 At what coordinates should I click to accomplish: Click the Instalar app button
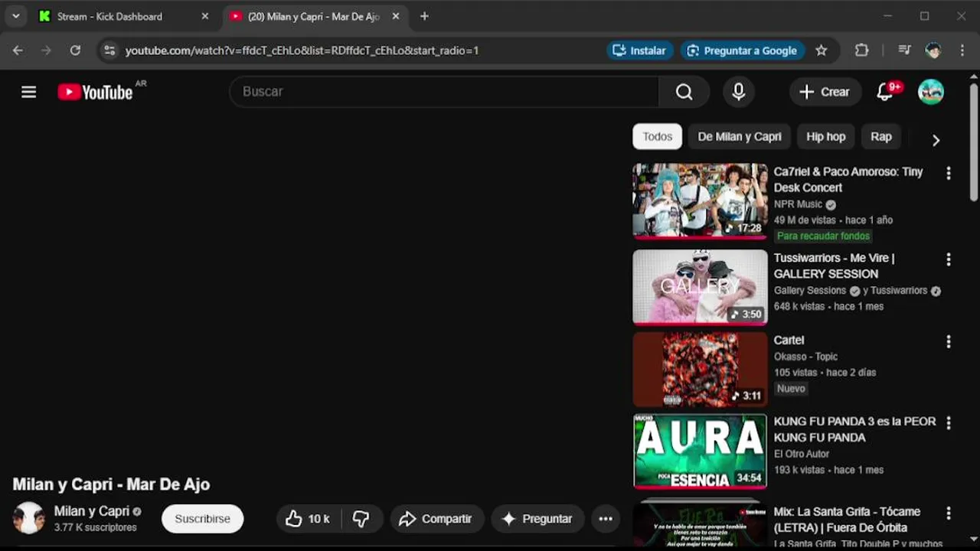point(640,51)
